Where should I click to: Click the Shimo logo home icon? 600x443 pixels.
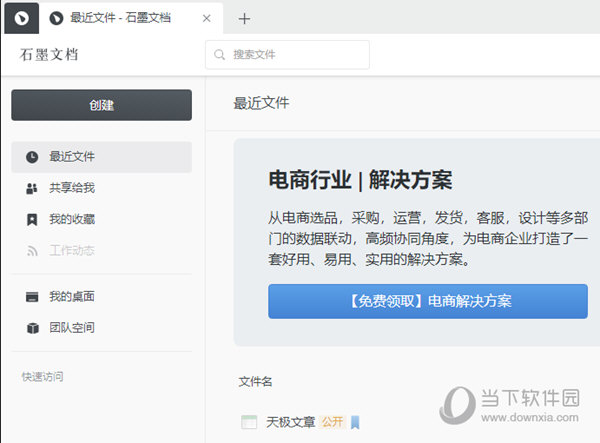point(21,18)
